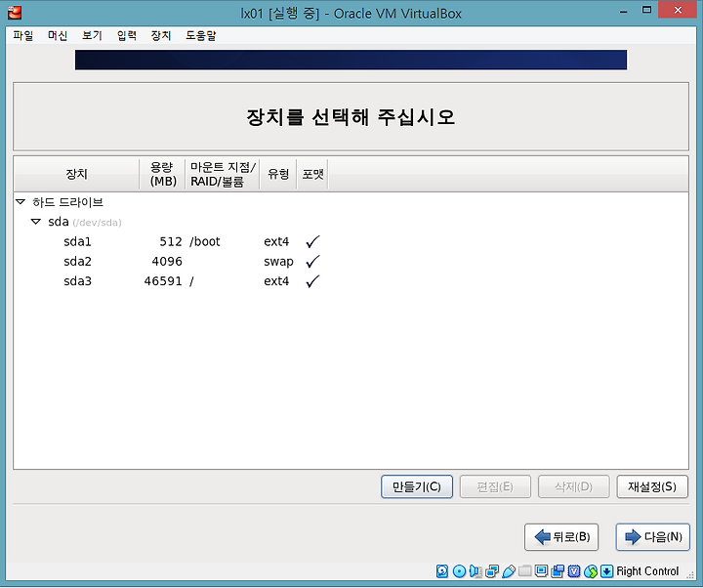Click the swap type cell
Image resolution: width=703 pixels, height=588 pixels.
coord(278,262)
